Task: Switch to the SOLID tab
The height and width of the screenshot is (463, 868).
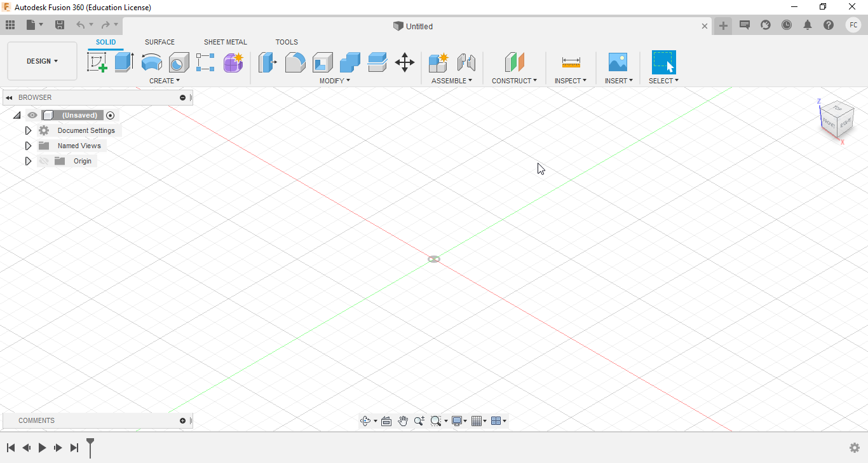Action: click(x=106, y=42)
